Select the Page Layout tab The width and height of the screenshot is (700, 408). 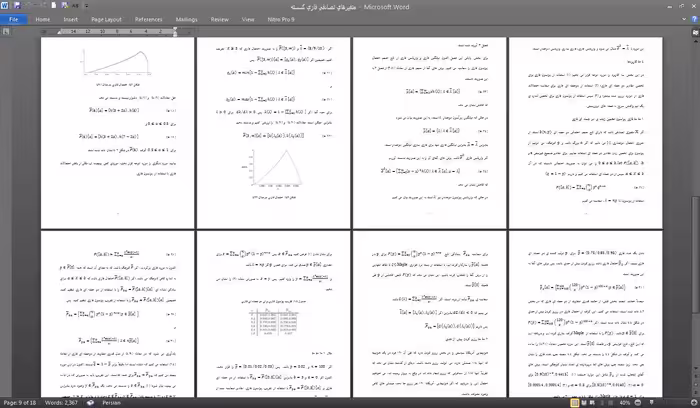(x=106, y=20)
